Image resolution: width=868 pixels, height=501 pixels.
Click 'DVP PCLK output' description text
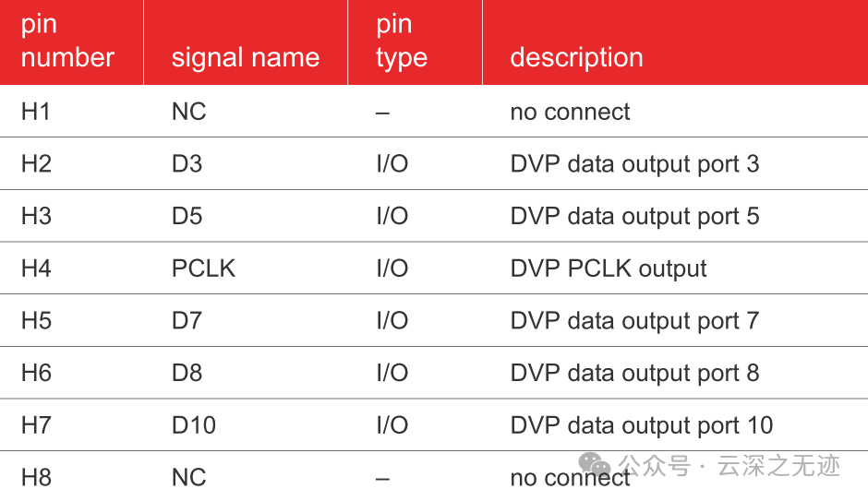click(609, 268)
